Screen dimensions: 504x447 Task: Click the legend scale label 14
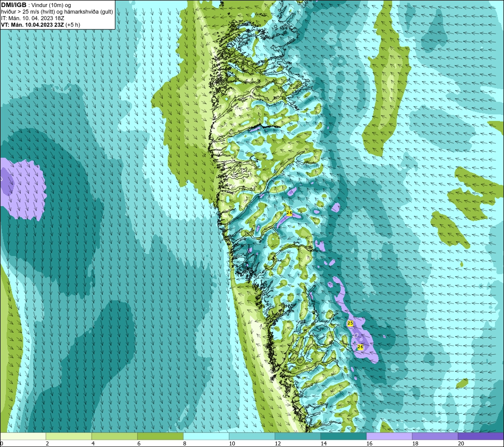pyautogui.click(x=324, y=443)
